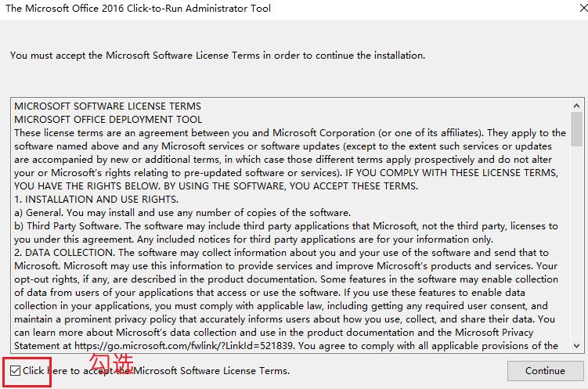588x389 pixels.
Task: Click the license scrollbar down arrow
Action: (x=577, y=345)
